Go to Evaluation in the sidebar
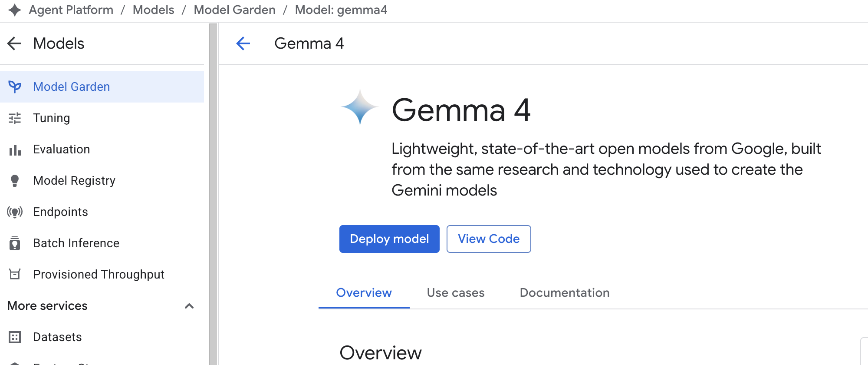The image size is (868, 365). [102, 149]
